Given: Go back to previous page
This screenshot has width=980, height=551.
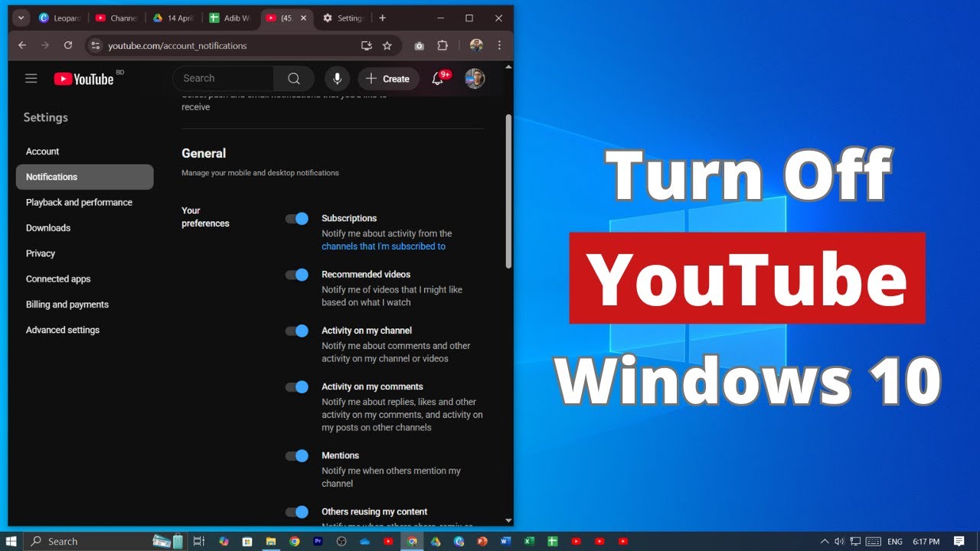Looking at the screenshot, I should click(x=22, y=45).
